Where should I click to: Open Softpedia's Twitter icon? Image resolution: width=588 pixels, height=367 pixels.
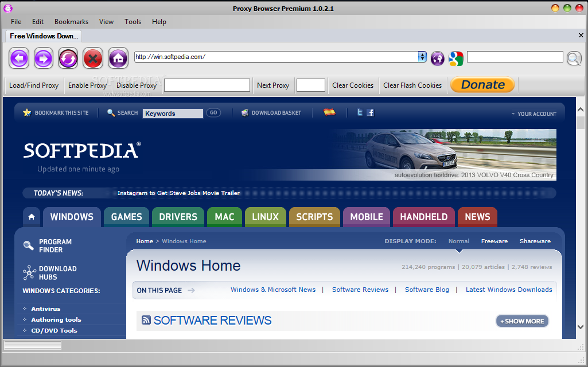click(x=360, y=112)
